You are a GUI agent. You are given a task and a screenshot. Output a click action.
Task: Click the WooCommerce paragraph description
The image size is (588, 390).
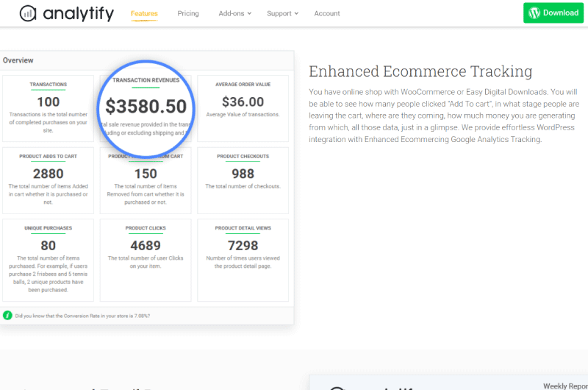[x=444, y=116]
